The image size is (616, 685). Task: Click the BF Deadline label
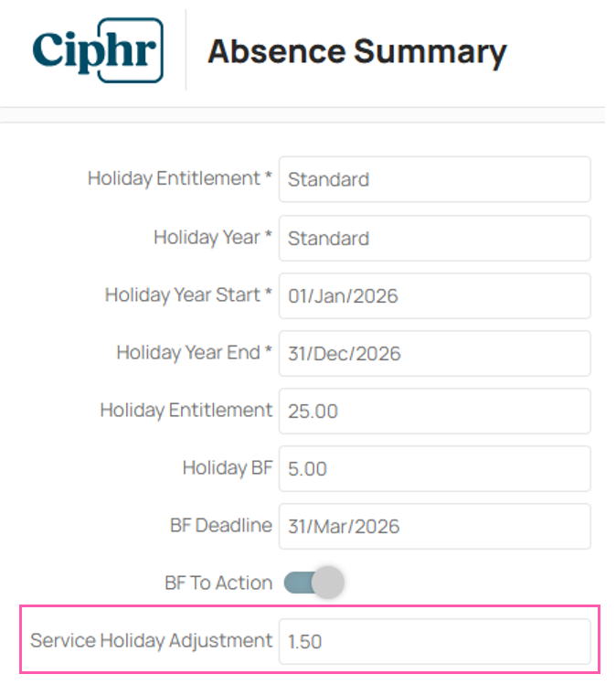coord(221,526)
